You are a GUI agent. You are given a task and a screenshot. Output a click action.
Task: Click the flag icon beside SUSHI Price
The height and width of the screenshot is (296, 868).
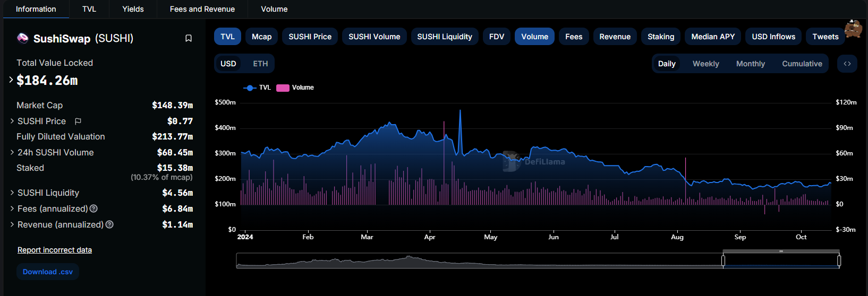[x=78, y=121]
